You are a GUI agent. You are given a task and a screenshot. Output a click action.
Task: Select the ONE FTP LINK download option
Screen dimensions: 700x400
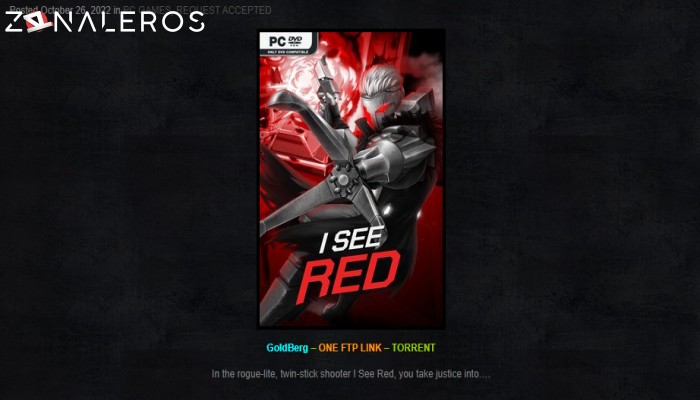point(350,348)
